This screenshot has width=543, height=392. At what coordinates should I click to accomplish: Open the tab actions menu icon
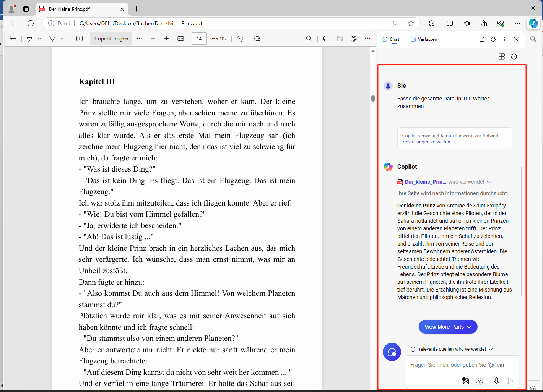click(26, 9)
